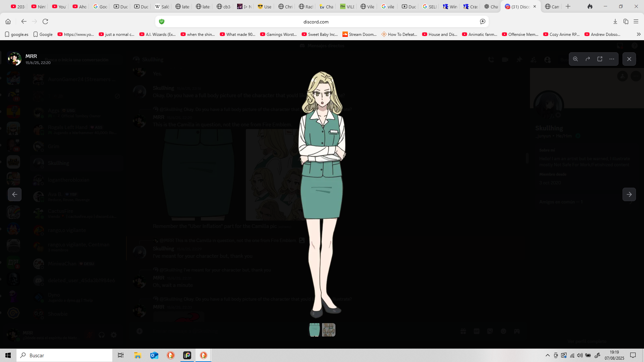Click MRR's avatar in viewer header

14,59
